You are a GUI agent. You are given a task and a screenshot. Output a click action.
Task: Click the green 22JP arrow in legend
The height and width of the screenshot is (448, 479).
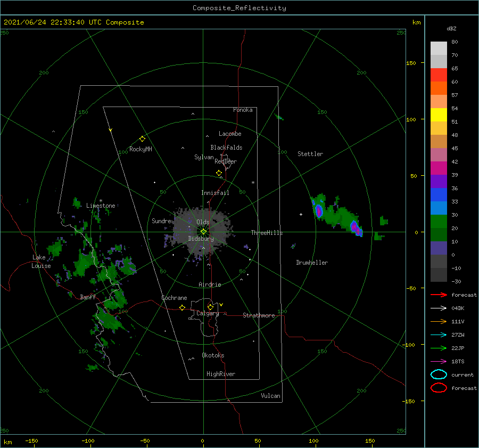pyautogui.click(x=439, y=348)
